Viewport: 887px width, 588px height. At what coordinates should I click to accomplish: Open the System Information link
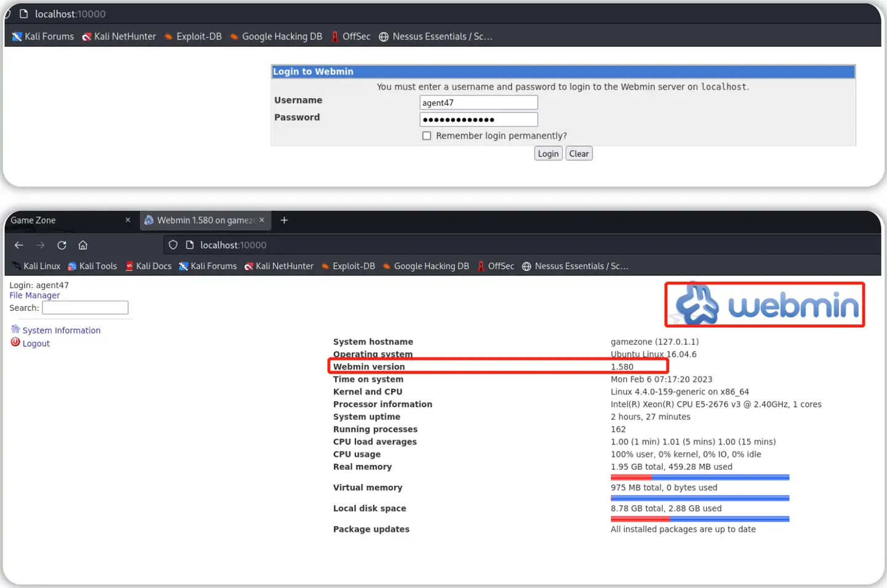62,331
